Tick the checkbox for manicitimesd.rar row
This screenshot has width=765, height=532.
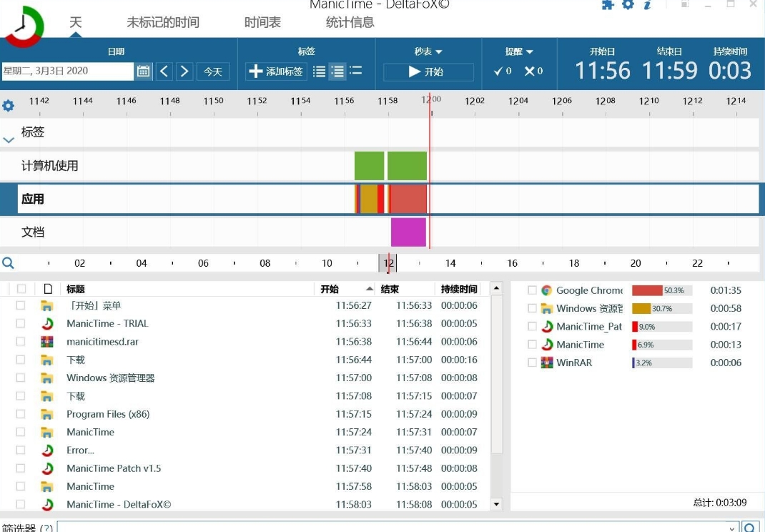[x=21, y=342]
